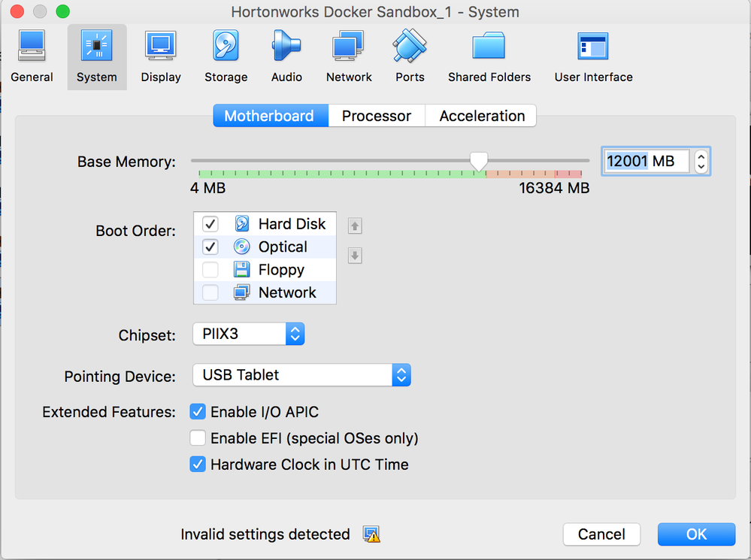The width and height of the screenshot is (751, 560).
Task: Open the Display settings pane
Action: [161, 56]
